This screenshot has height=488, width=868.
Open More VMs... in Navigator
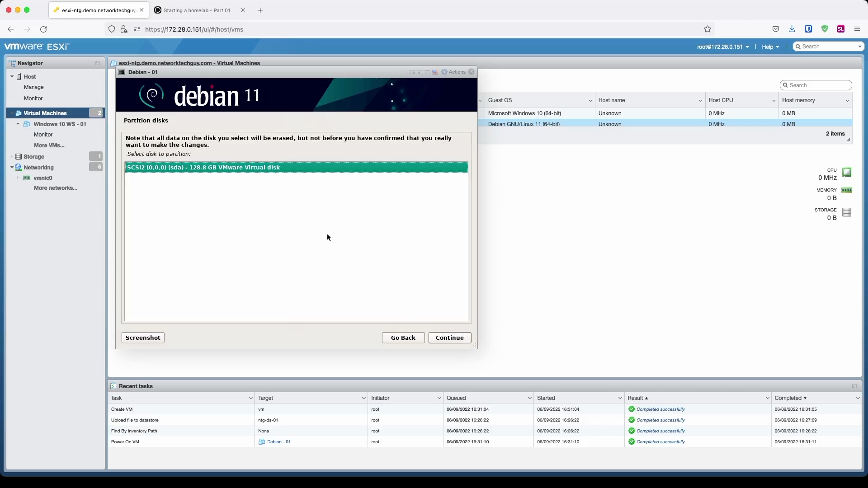coord(49,145)
